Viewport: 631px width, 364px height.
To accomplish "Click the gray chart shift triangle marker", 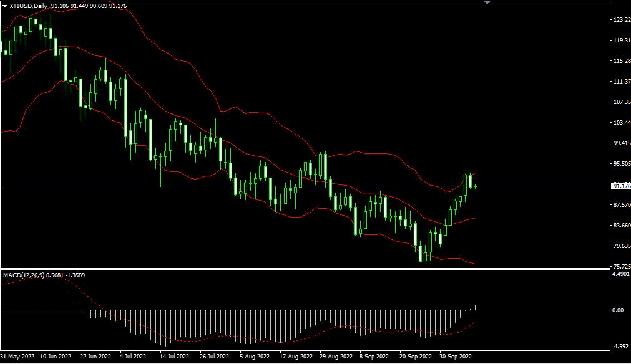I will click(x=487, y=3).
